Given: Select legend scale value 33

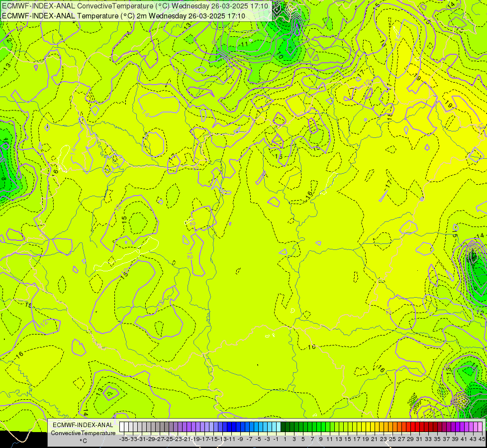Looking at the screenshot, I should (428, 439).
